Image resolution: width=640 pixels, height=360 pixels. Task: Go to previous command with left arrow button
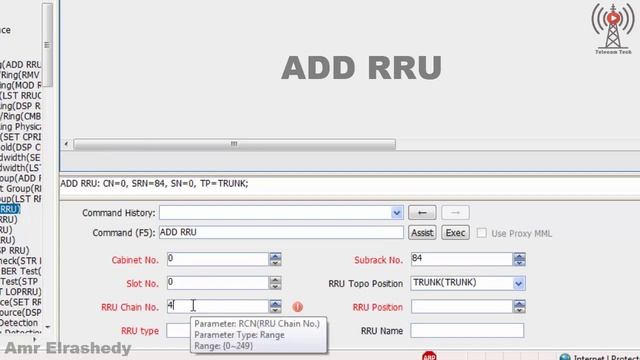pos(422,213)
